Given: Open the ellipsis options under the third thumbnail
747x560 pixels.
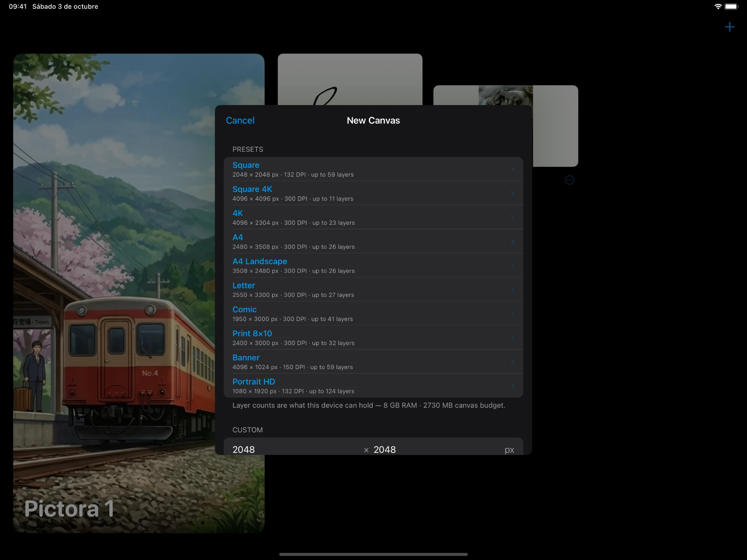Looking at the screenshot, I should click(569, 180).
